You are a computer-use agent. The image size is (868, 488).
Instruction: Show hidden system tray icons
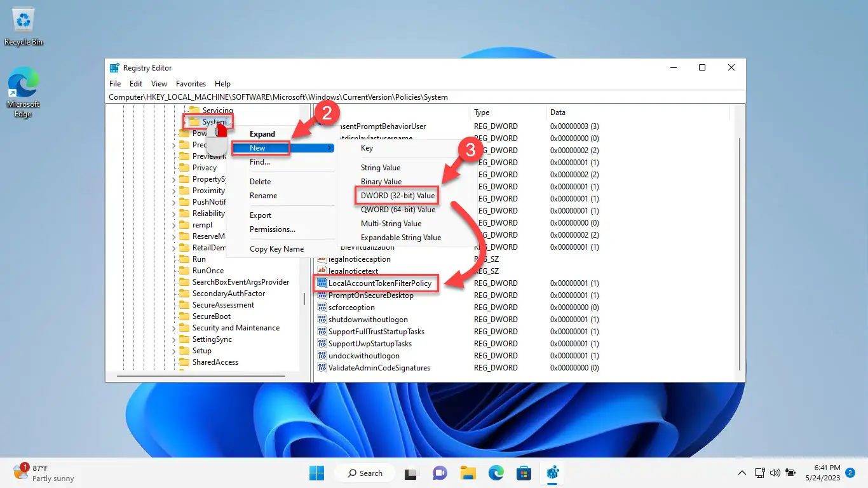click(x=742, y=473)
